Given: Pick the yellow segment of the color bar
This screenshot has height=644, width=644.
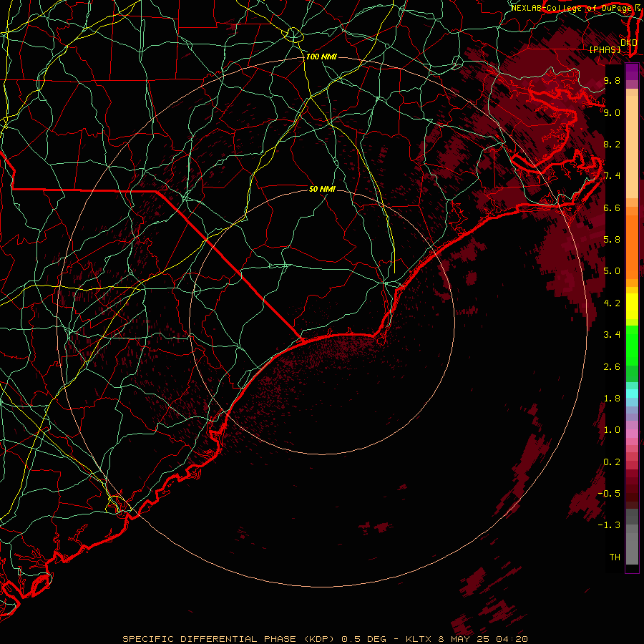Looking at the screenshot, I should pos(632,306).
